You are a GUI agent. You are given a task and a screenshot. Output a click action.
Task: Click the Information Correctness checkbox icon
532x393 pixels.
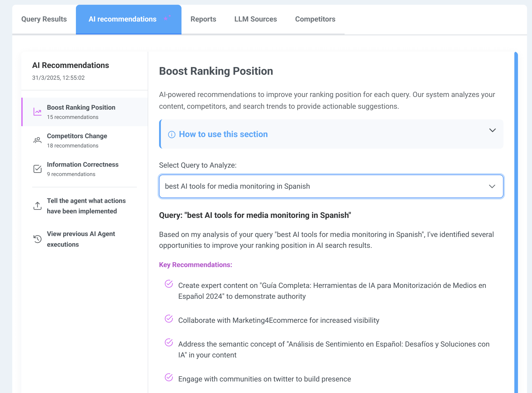(37, 169)
